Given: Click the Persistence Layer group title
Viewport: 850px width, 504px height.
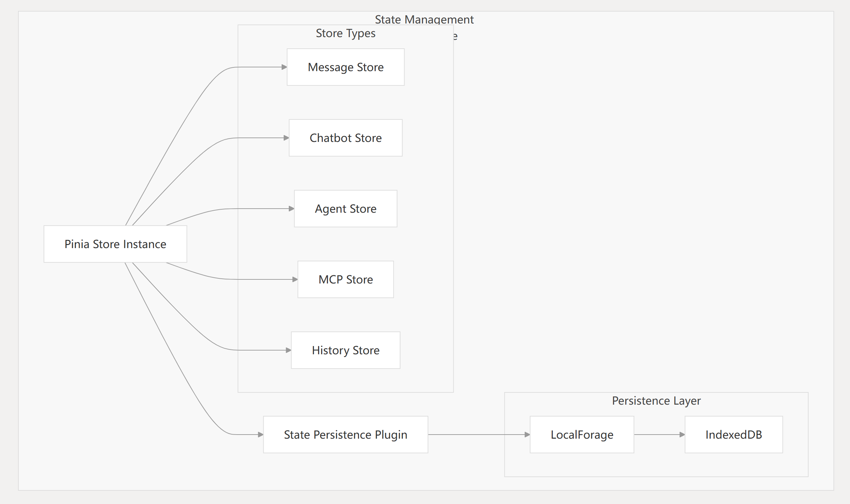Looking at the screenshot, I should tap(656, 401).
